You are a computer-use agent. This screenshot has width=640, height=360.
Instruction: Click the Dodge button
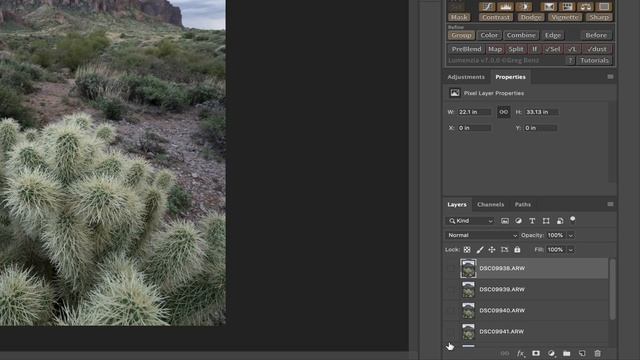tap(531, 17)
